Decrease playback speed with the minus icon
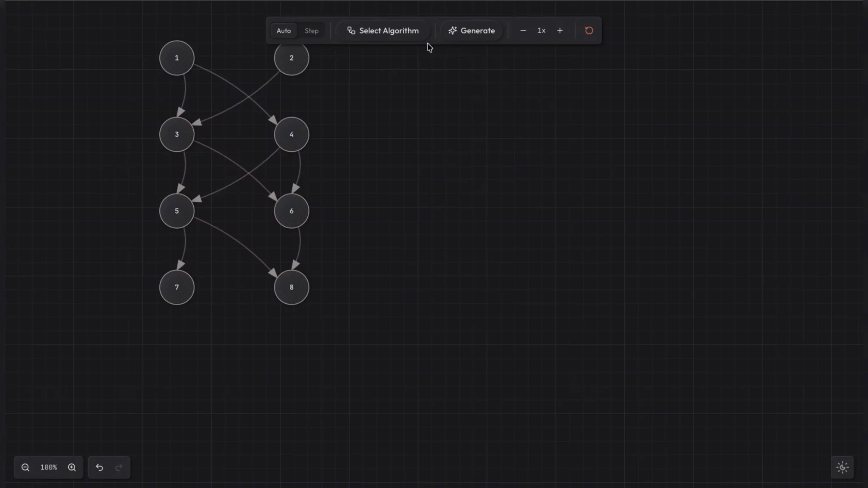The image size is (868, 488). pos(523,30)
